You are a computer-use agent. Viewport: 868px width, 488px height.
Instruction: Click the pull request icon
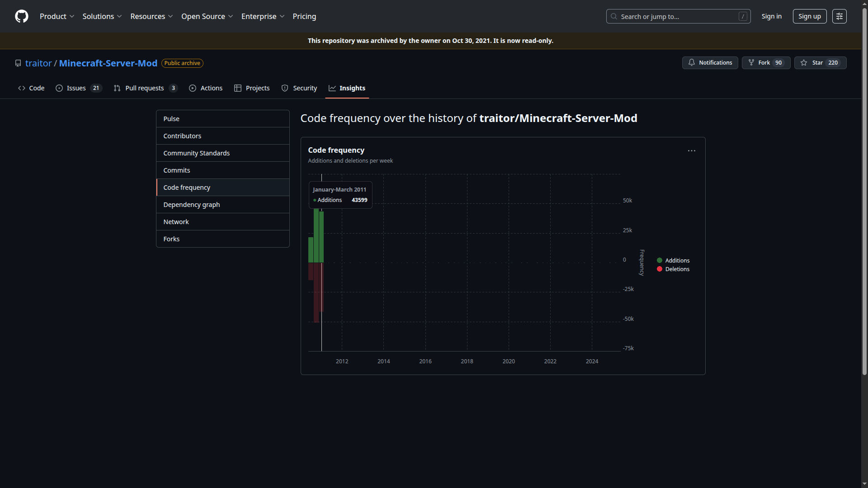pyautogui.click(x=117, y=88)
